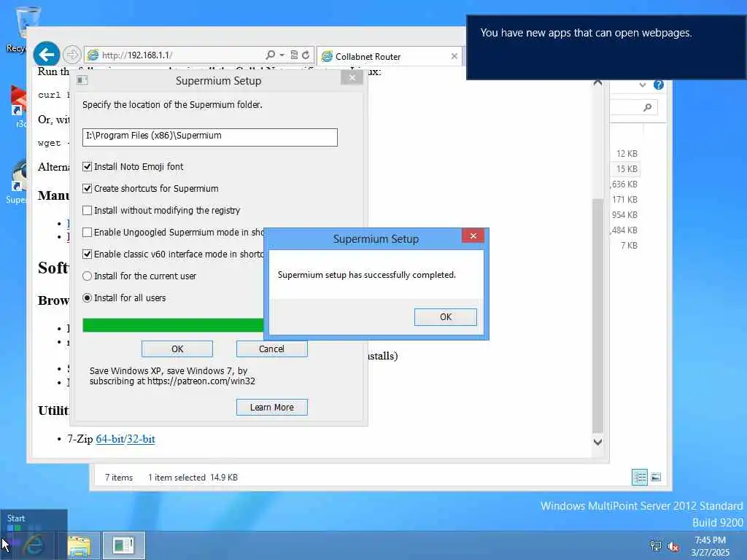
Task: Enable Install without modifying the registry
Action: click(88, 211)
